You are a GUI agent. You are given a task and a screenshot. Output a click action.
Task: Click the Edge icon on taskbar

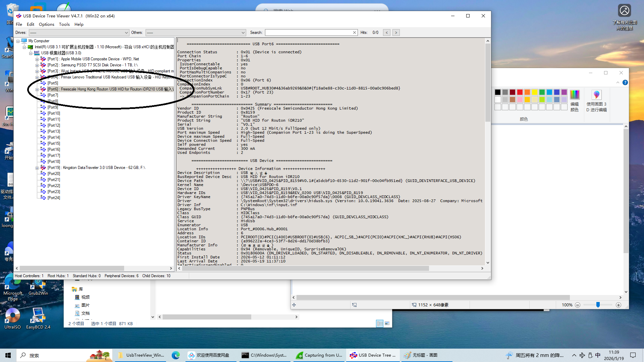176,355
